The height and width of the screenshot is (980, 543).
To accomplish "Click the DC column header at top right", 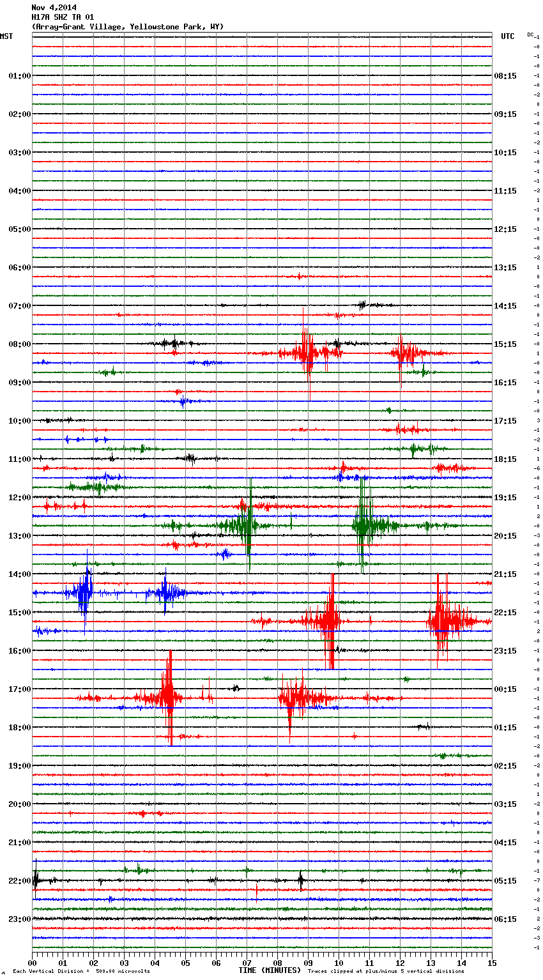I will [530, 34].
